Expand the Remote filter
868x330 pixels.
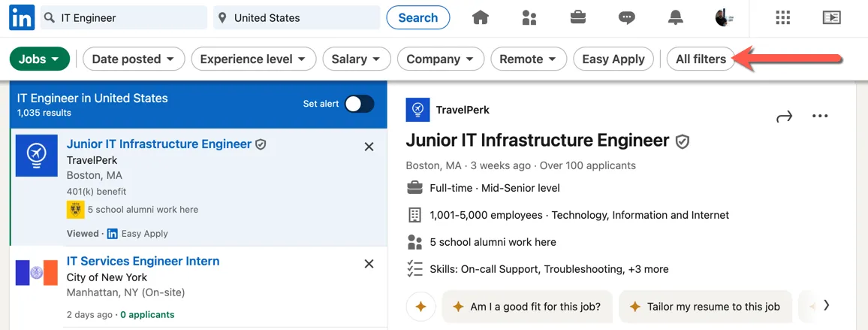click(529, 59)
